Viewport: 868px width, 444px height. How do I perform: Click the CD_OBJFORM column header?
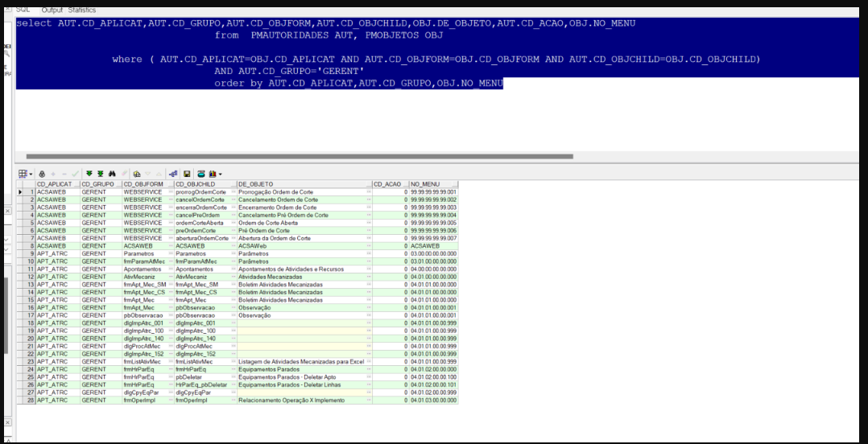[x=148, y=183]
